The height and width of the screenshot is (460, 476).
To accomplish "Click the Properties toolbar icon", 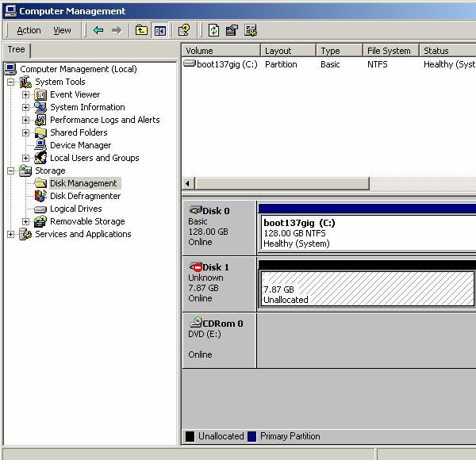I will coord(232,30).
